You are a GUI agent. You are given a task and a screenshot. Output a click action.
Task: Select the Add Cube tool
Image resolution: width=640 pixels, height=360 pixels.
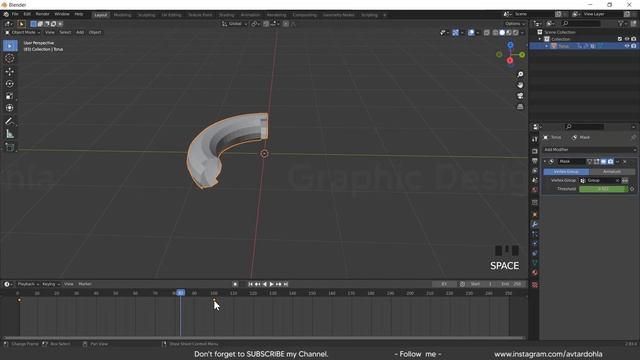tap(10, 147)
